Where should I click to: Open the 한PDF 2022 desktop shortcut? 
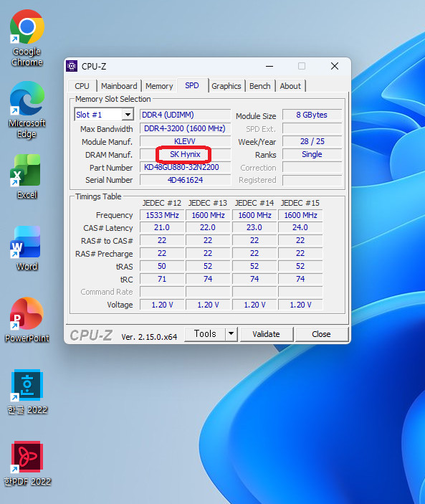(27, 464)
